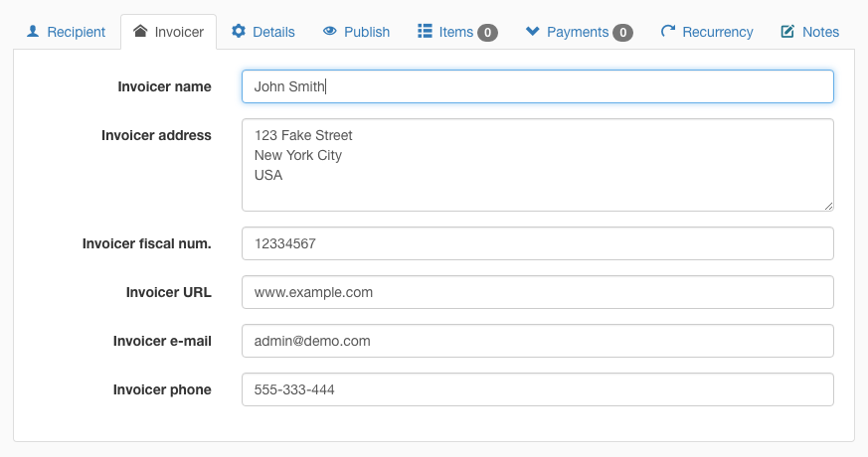Click the Invoicer home icon

point(140,31)
